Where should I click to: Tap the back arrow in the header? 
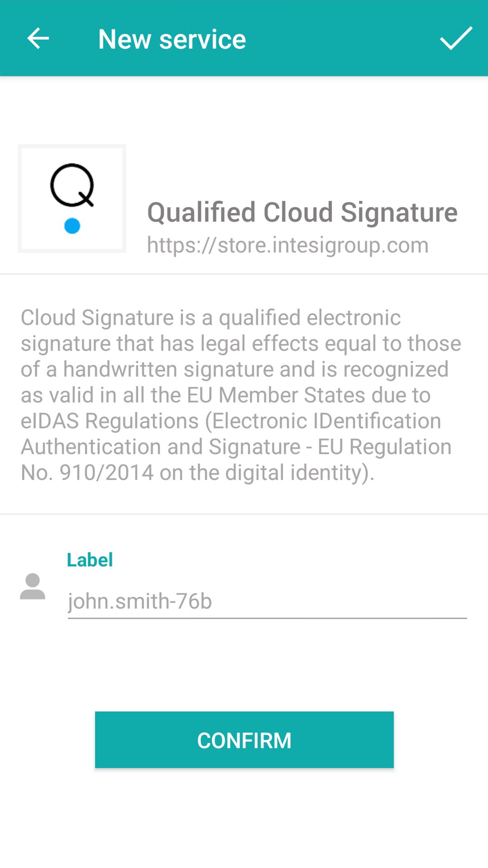click(38, 38)
